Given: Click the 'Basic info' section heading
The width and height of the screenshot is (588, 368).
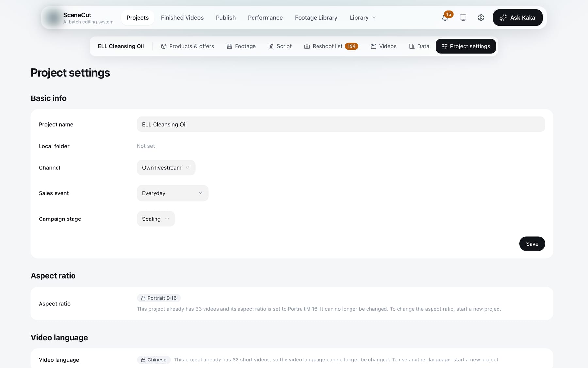Looking at the screenshot, I should coord(49,98).
